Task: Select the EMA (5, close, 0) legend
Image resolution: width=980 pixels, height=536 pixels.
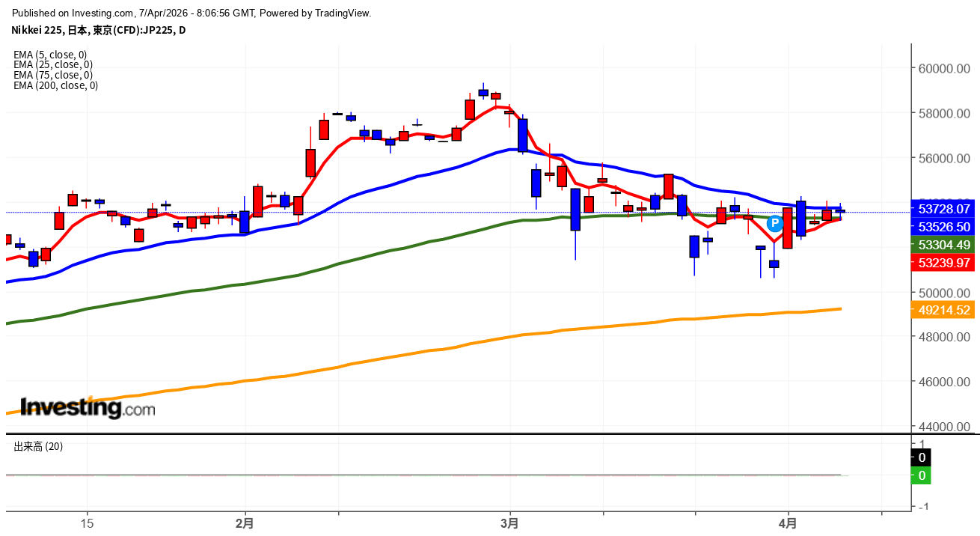Action: (50, 55)
